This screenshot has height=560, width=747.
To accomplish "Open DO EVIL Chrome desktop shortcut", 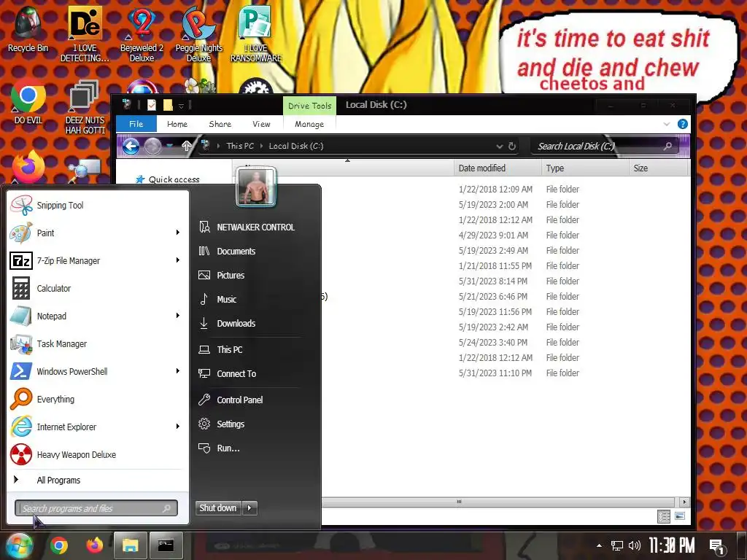I will [x=28, y=101].
